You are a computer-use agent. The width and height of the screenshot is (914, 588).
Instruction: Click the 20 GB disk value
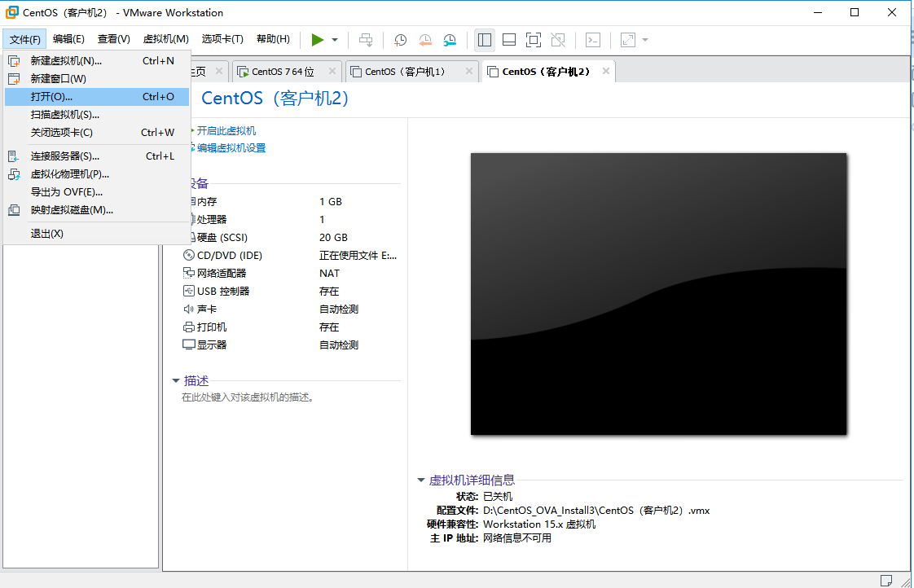tap(333, 238)
